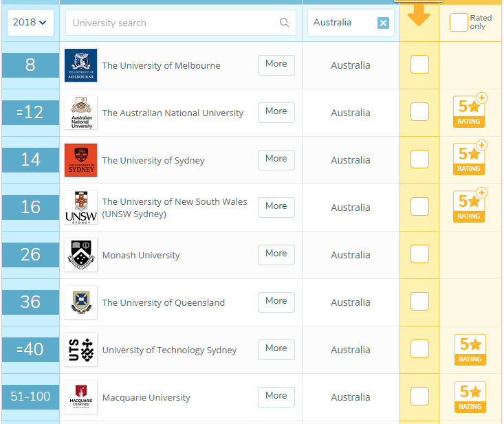Open 5 star rating of Australian National University
The width and height of the screenshot is (504, 424).
[470, 111]
